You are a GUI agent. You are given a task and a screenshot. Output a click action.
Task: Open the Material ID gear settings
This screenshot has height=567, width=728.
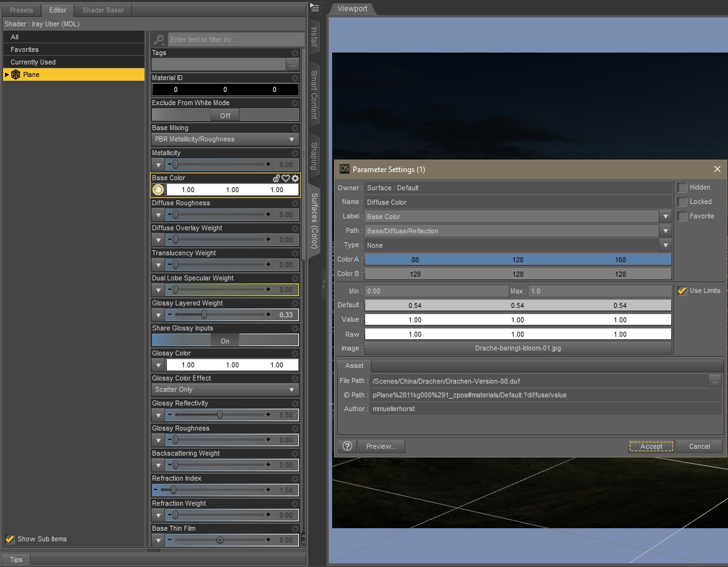[295, 78]
